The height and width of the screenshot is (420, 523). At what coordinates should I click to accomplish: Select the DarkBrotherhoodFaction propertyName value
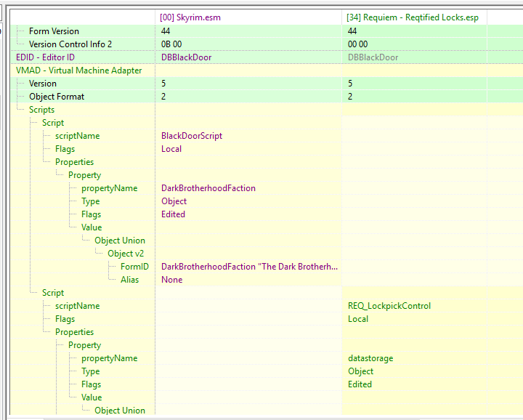208,188
